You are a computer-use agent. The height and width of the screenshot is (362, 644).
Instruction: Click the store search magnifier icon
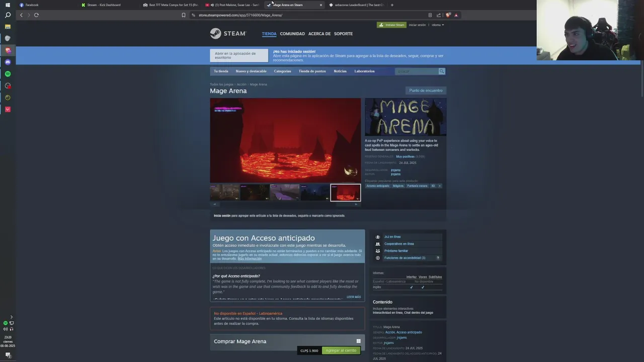click(442, 71)
